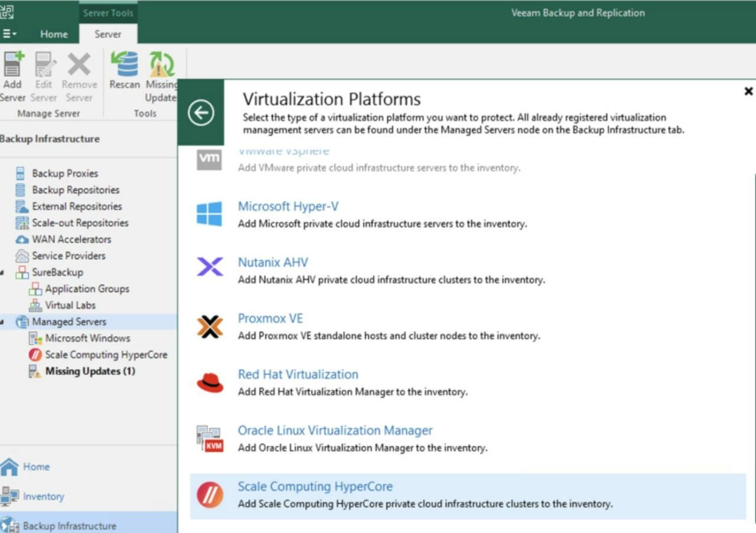
Task: Switch to the Home ribbon tab
Action: [54, 34]
